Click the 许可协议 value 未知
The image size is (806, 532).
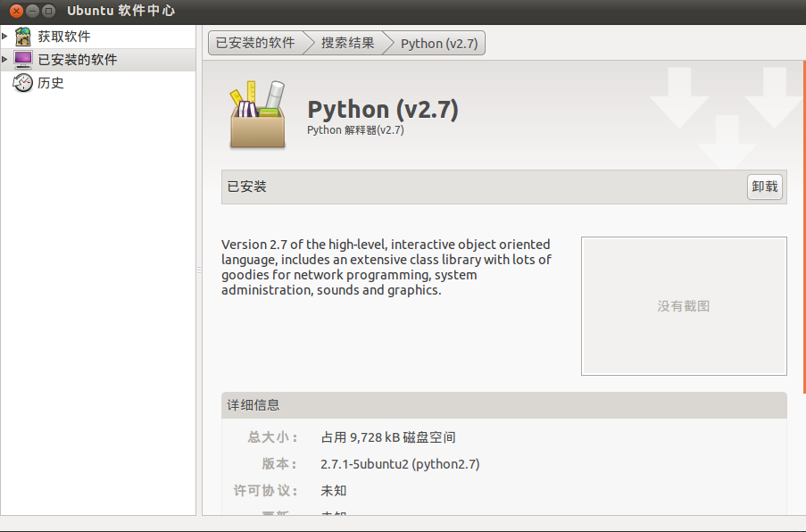[x=333, y=491]
